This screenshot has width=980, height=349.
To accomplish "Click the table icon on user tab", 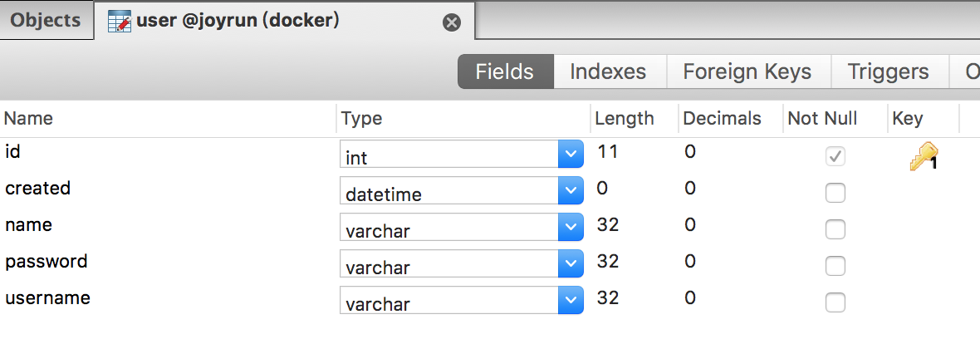I will pyautogui.click(x=120, y=21).
